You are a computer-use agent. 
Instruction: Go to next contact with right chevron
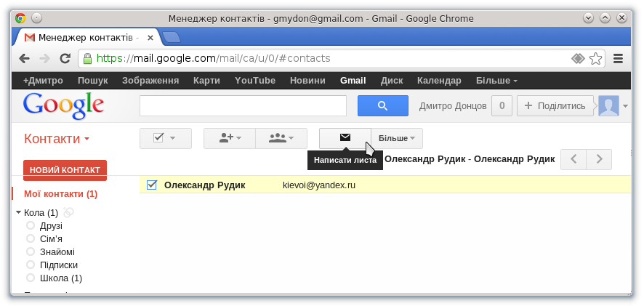click(x=599, y=159)
